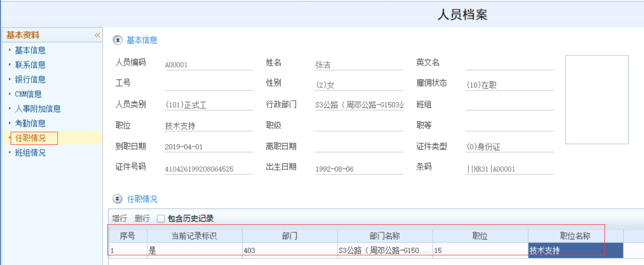This screenshot has height=265, width=644.
Task: Open 联系信息 in the sidebar
Action: point(30,65)
